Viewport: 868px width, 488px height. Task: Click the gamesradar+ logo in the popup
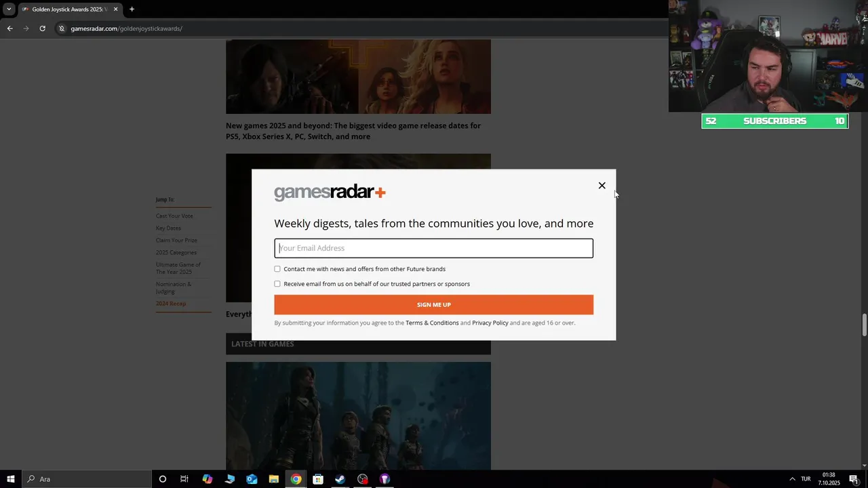click(x=330, y=192)
